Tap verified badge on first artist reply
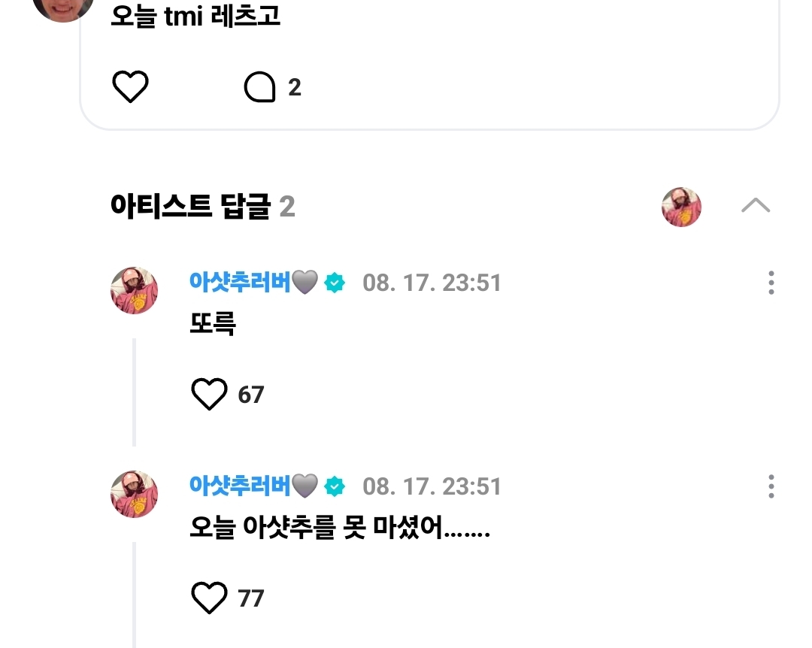This screenshot has height=648, width=812. click(335, 283)
